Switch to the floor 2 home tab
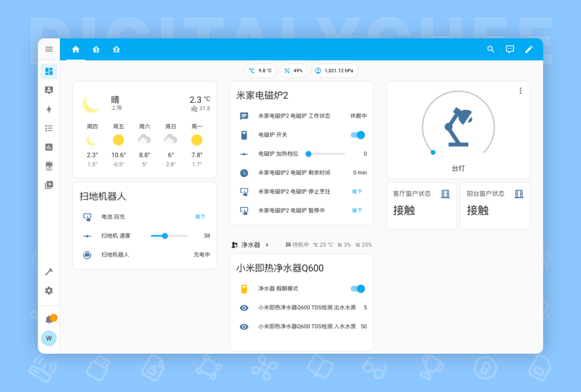Screen dimensions: 581x392 pyautogui.click(x=116, y=49)
